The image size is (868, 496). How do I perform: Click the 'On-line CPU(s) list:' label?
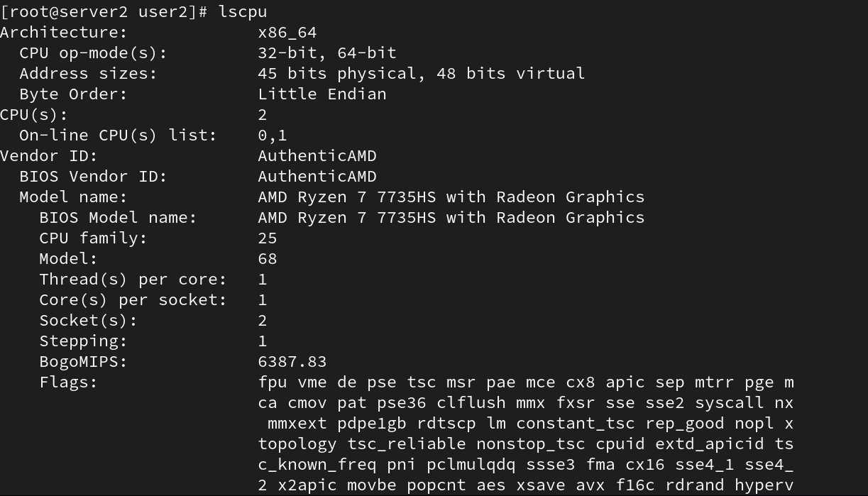click(x=118, y=136)
